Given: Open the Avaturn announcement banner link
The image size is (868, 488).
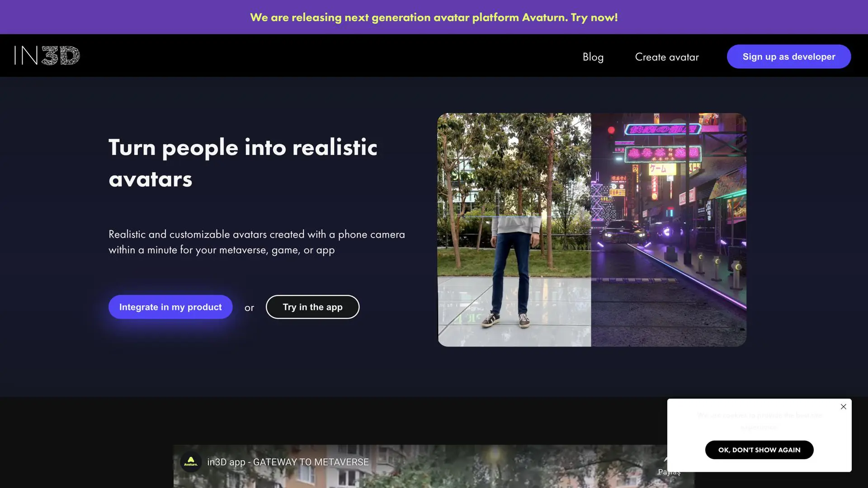Looking at the screenshot, I should pos(434,17).
